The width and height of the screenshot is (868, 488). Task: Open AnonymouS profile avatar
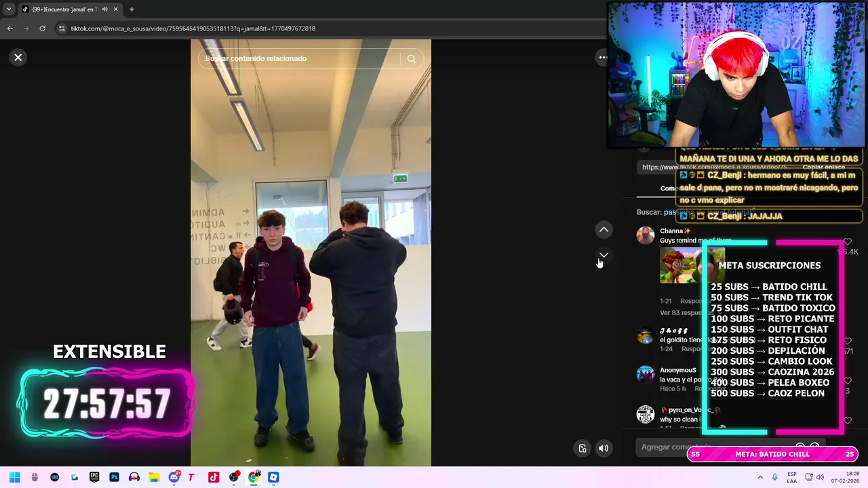(646, 375)
